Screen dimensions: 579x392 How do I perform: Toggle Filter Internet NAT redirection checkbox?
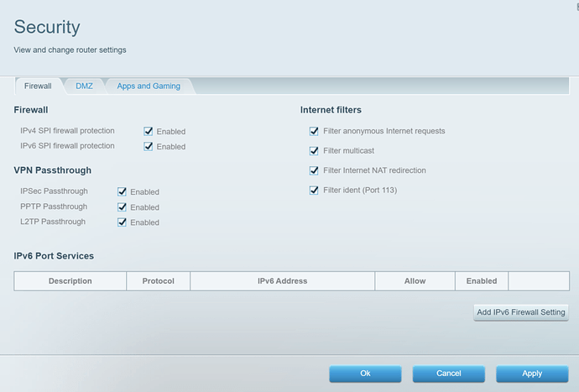click(x=314, y=170)
